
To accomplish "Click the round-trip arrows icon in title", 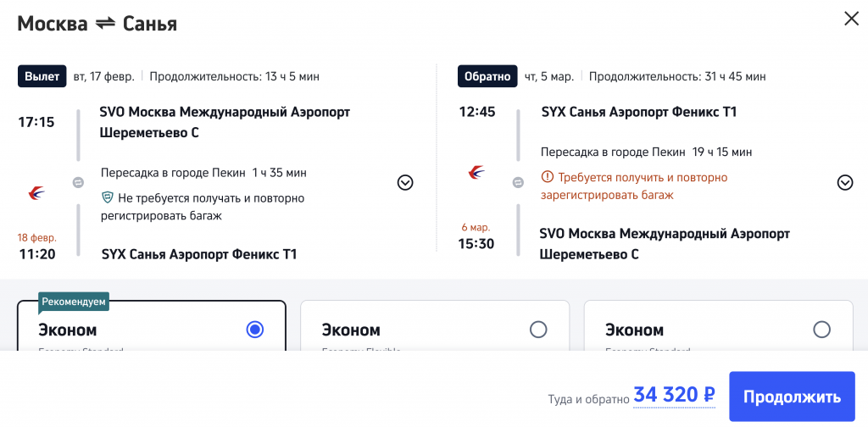I will click(x=105, y=24).
